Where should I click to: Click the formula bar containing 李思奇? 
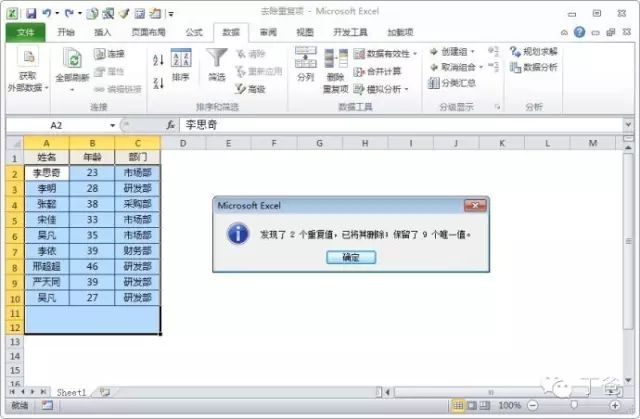click(x=401, y=125)
